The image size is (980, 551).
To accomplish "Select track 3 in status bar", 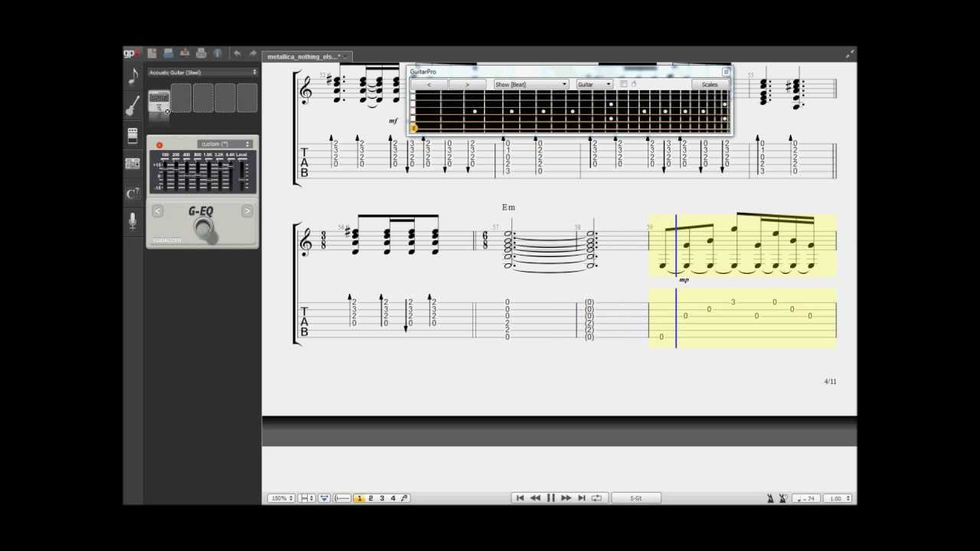I will 382,498.
